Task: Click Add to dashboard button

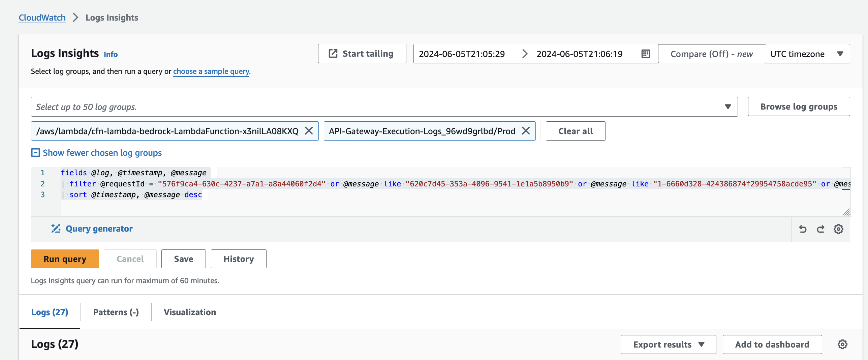Action: click(772, 344)
